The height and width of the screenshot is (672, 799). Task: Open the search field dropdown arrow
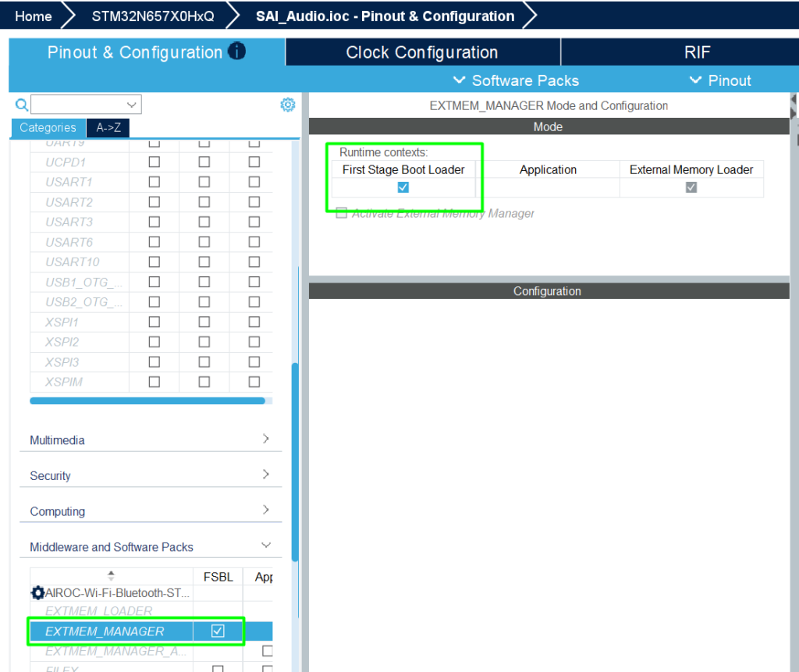[x=131, y=105]
